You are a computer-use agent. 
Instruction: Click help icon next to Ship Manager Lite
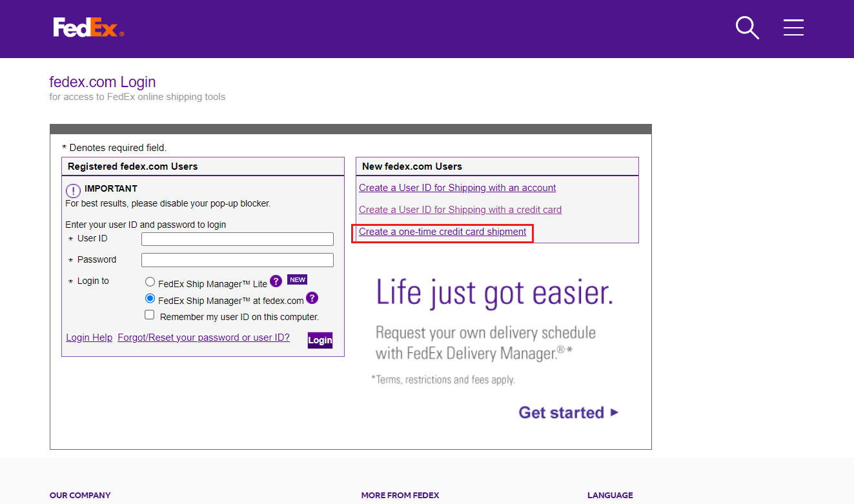276,281
